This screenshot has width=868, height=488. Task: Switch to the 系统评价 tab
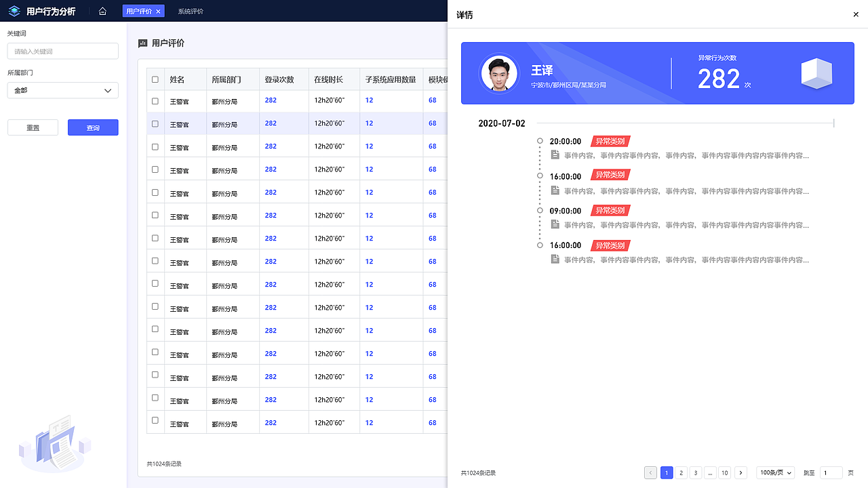point(191,12)
